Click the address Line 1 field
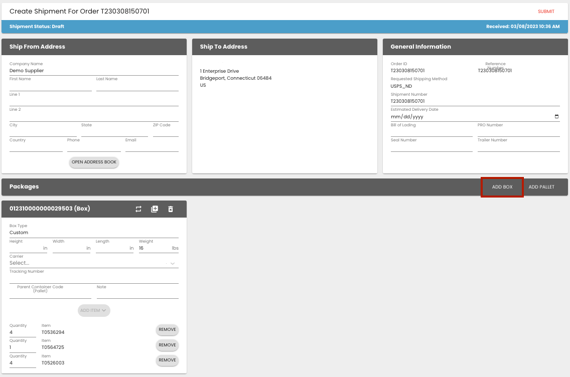 pos(94,101)
